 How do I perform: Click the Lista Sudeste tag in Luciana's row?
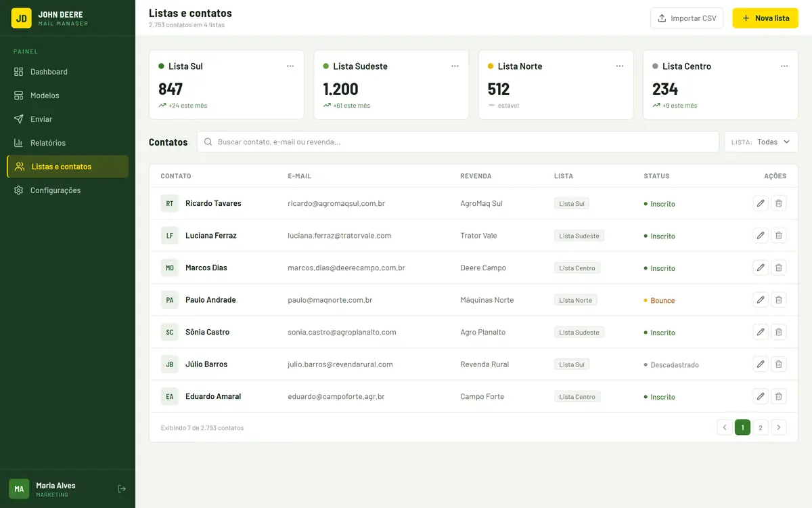tap(579, 236)
